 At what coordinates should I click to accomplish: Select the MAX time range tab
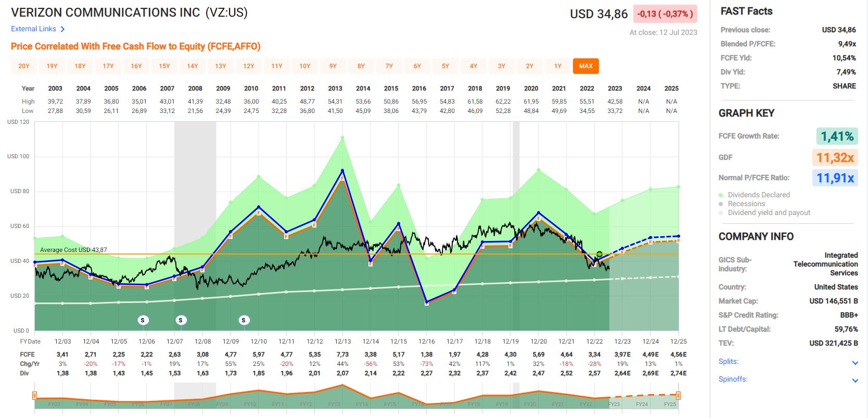(x=586, y=66)
